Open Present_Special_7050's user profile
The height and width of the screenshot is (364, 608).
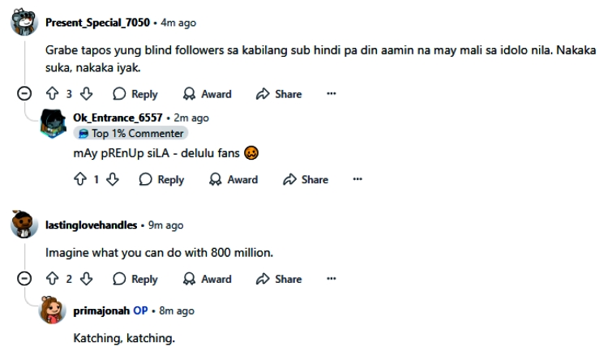95,23
